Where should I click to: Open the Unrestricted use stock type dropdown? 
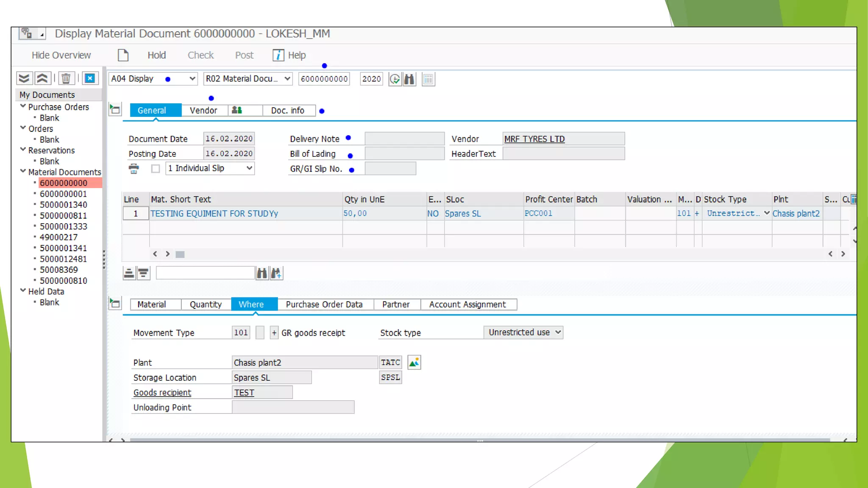pyautogui.click(x=558, y=333)
